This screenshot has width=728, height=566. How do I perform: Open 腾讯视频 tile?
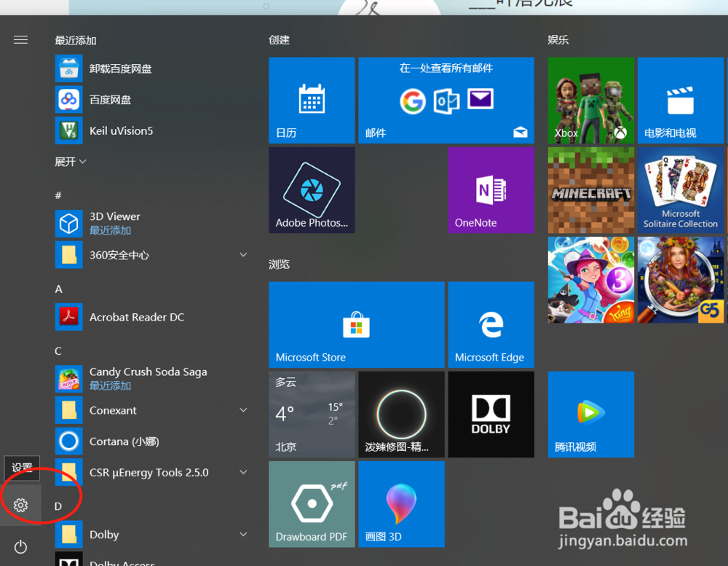pyautogui.click(x=591, y=414)
